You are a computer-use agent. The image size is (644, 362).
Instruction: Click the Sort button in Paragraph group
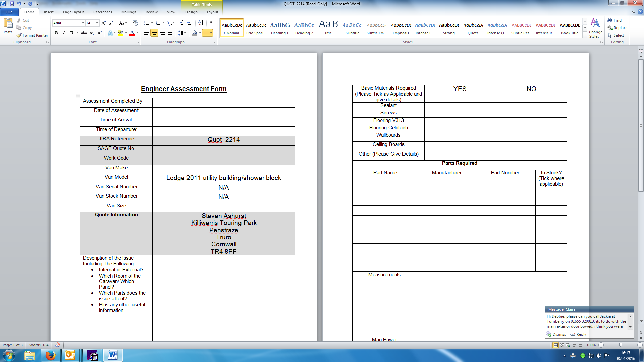201,23
